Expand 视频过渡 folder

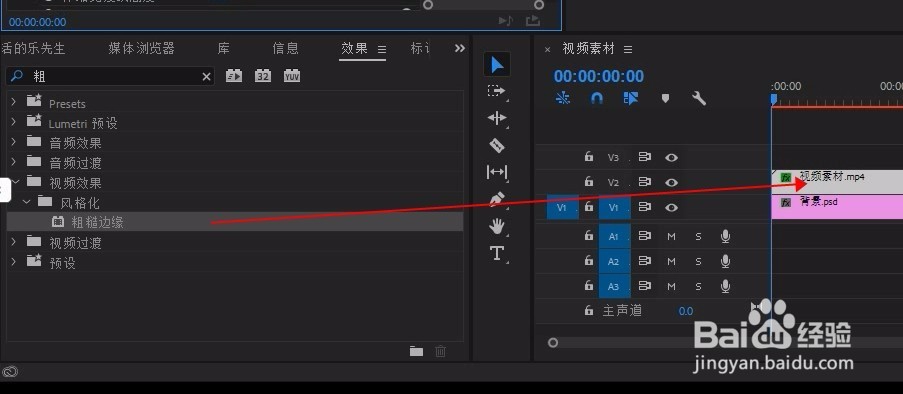(14, 242)
